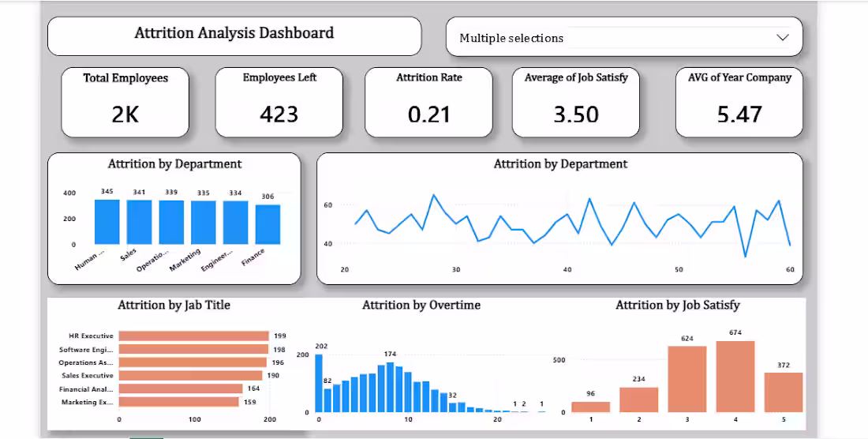Click the Finance department bar labeled 306

[268, 224]
